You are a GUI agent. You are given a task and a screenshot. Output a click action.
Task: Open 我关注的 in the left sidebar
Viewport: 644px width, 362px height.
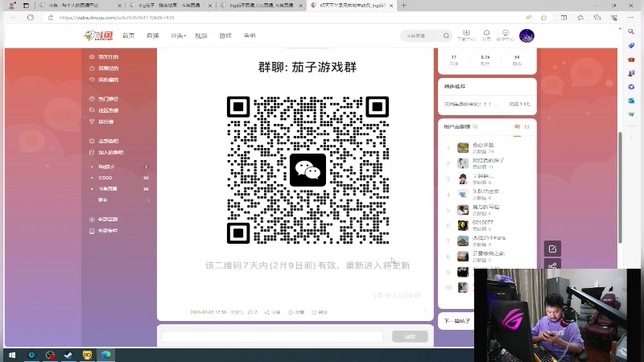coord(105,56)
